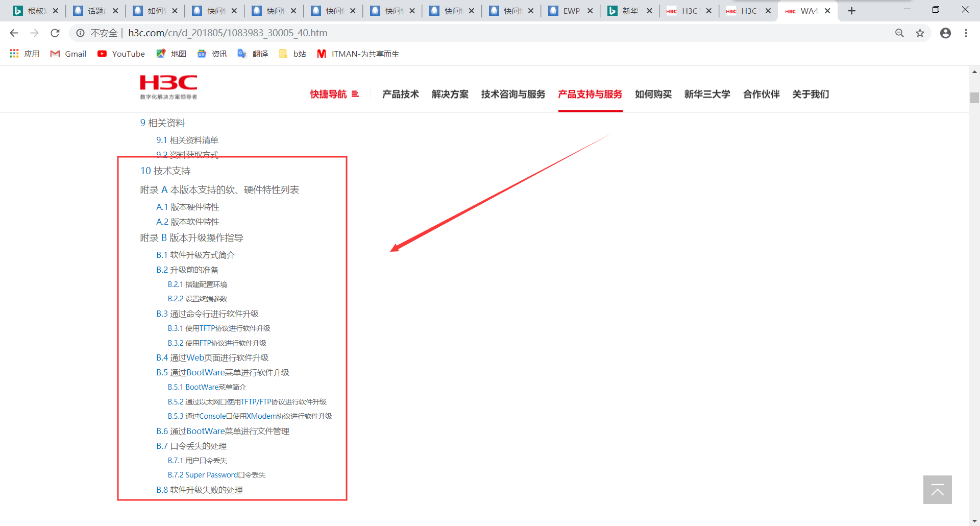The height and width of the screenshot is (526, 980).
Task: Click the browser forward arrow
Action: click(34, 33)
